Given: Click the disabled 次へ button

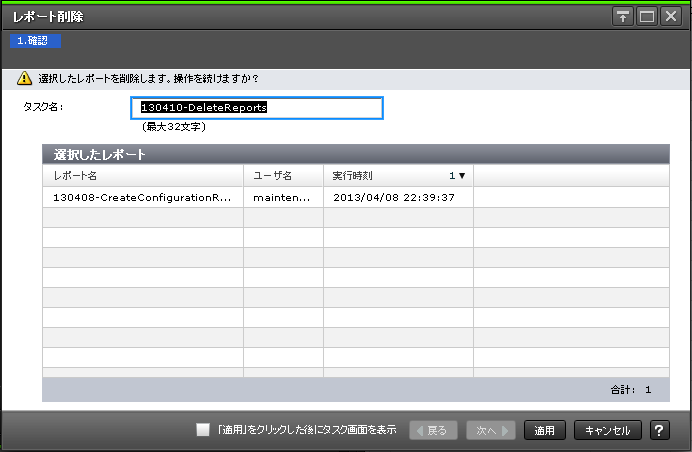Looking at the screenshot, I should tap(491, 430).
